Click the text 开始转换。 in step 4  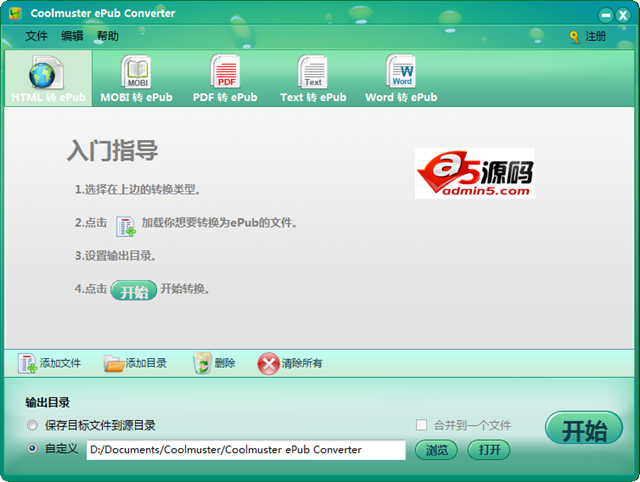185,289
